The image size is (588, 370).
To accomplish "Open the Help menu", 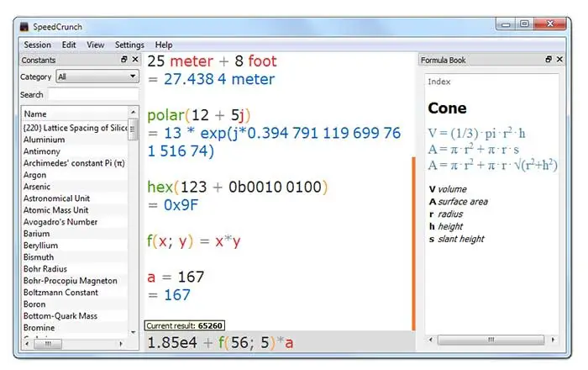I will coord(164,45).
